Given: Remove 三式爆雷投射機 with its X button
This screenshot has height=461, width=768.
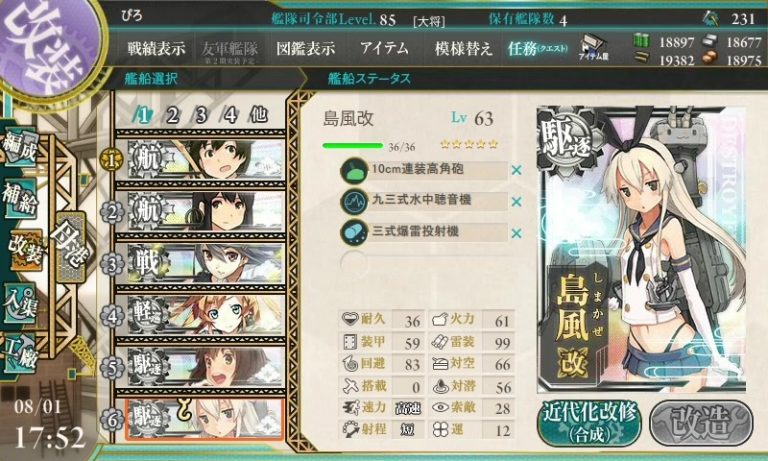Looking at the screenshot, I should (516, 234).
